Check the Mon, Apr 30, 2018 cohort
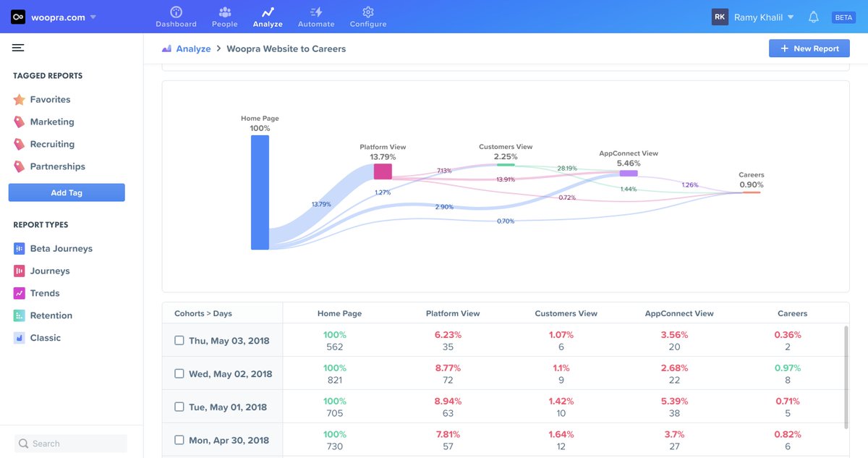Viewport: 868px width, 458px height. [x=179, y=440]
